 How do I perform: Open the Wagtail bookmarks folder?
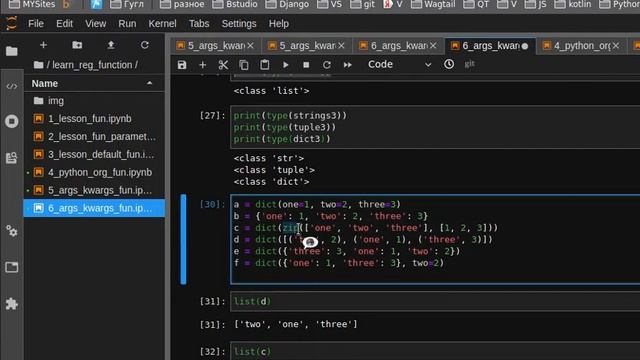tap(433, 4)
